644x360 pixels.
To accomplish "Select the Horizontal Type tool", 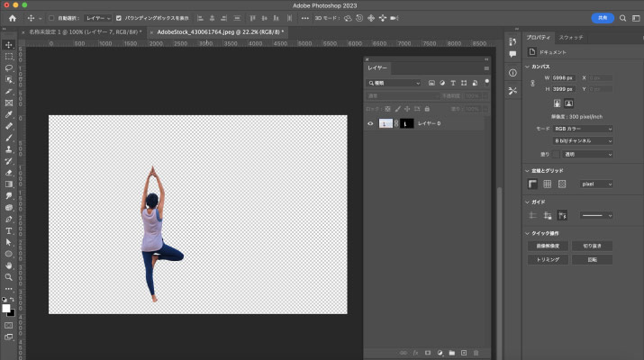I will (x=9, y=230).
